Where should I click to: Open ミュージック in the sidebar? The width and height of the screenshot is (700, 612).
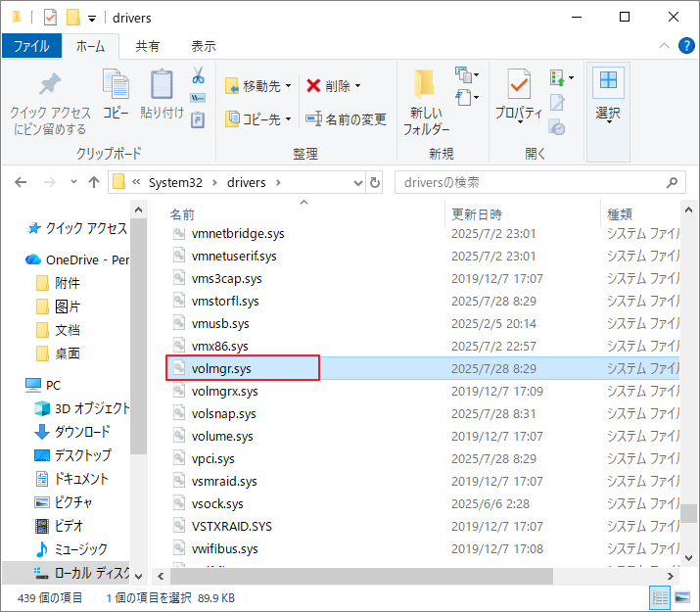pos(71,549)
